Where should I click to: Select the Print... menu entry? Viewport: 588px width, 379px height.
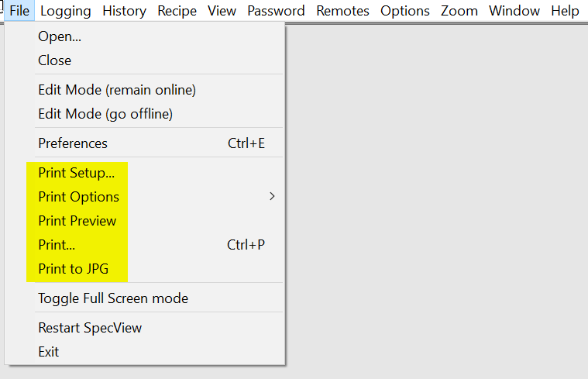(x=57, y=245)
